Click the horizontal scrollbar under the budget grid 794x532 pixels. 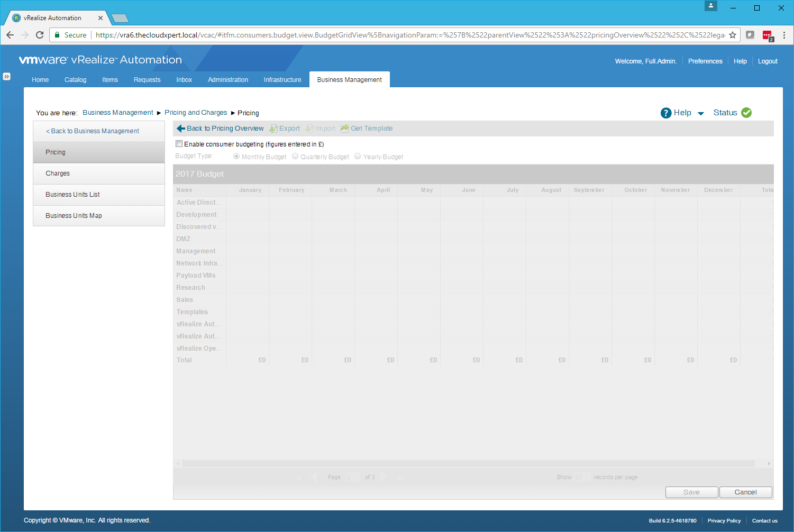tap(468, 463)
